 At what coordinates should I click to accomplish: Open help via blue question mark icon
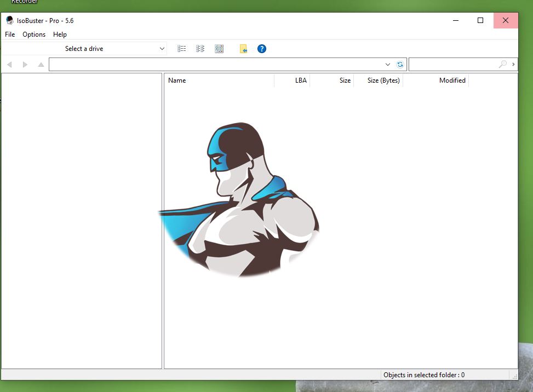pos(262,49)
